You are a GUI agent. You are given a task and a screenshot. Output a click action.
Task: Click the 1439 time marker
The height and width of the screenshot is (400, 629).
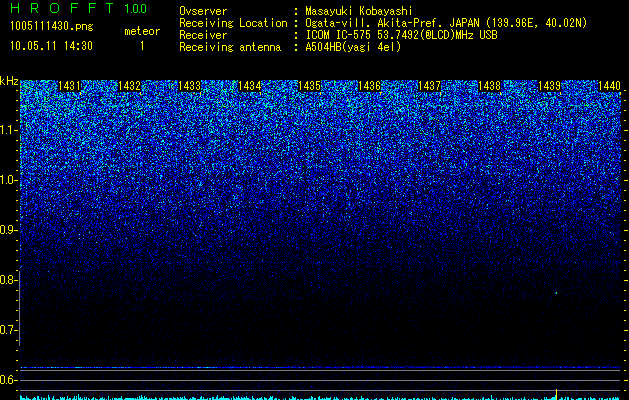[x=549, y=86]
